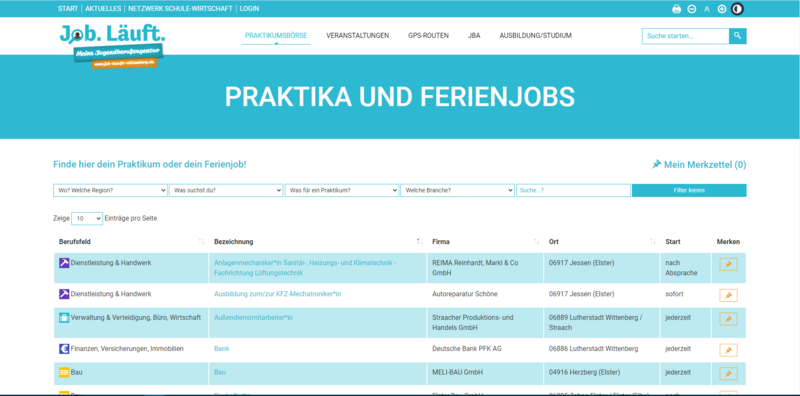Open the 'Was suchst du?' dropdown

point(226,190)
